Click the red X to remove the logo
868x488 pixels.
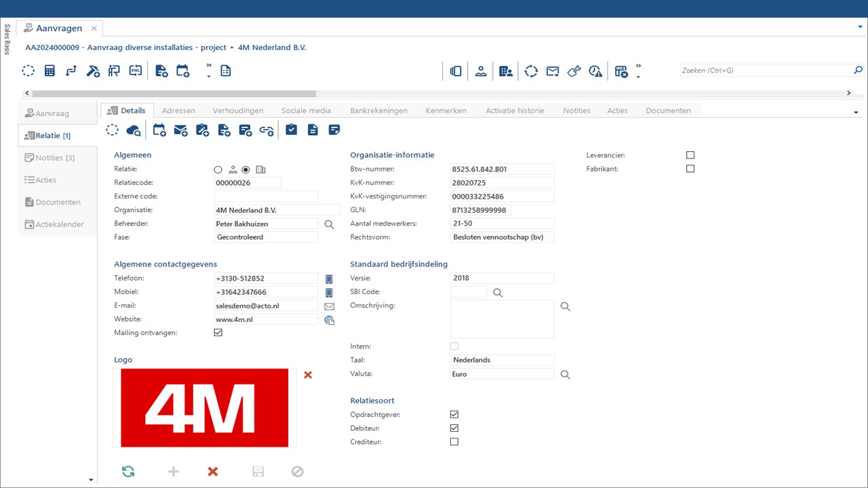(x=308, y=375)
